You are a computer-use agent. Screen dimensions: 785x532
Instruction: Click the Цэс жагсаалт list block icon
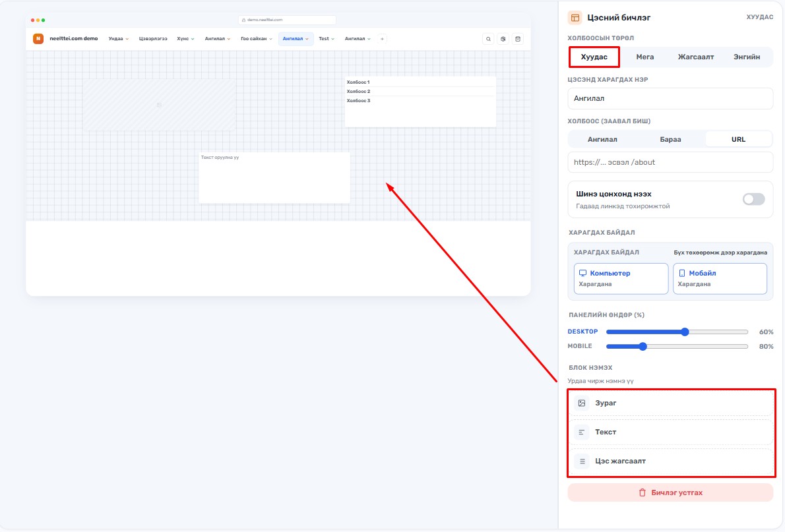(x=582, y=461)
